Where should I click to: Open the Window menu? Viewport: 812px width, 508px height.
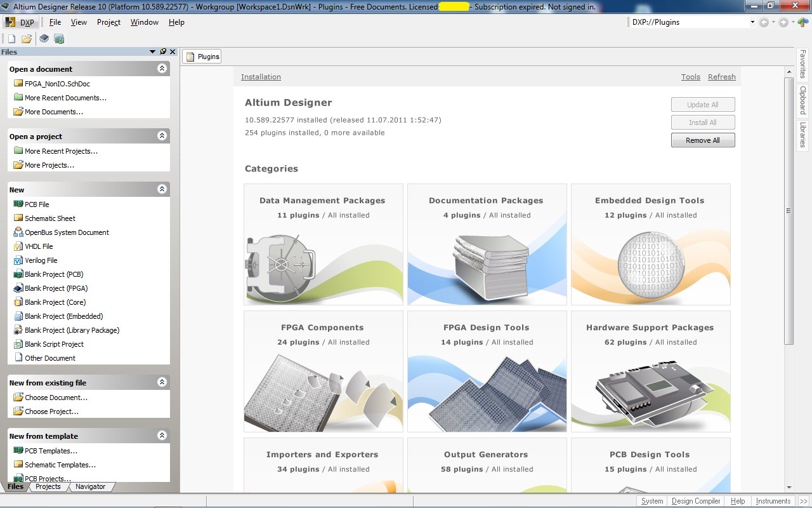[x=145, y=22]
